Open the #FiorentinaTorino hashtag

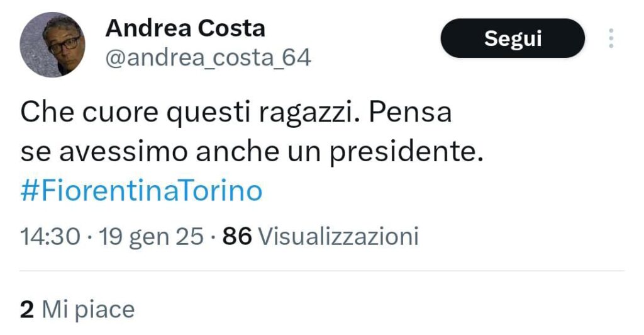click(x=141, y=191)
